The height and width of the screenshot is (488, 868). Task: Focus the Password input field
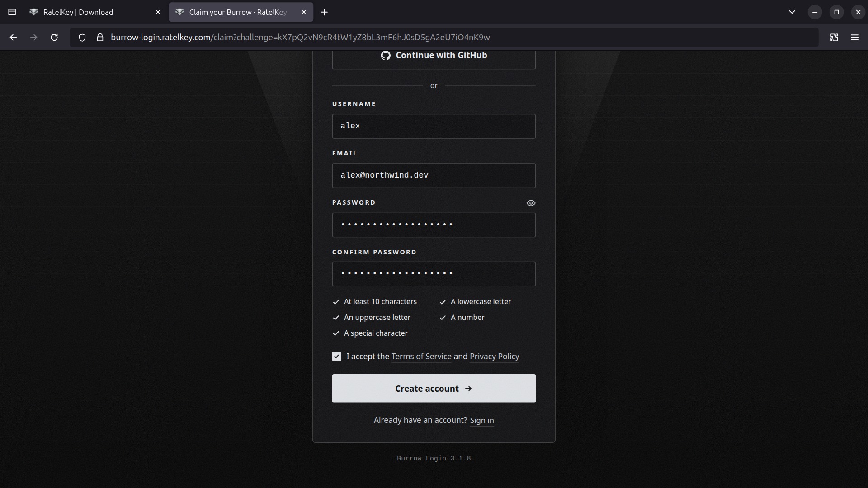click(434, 225)
